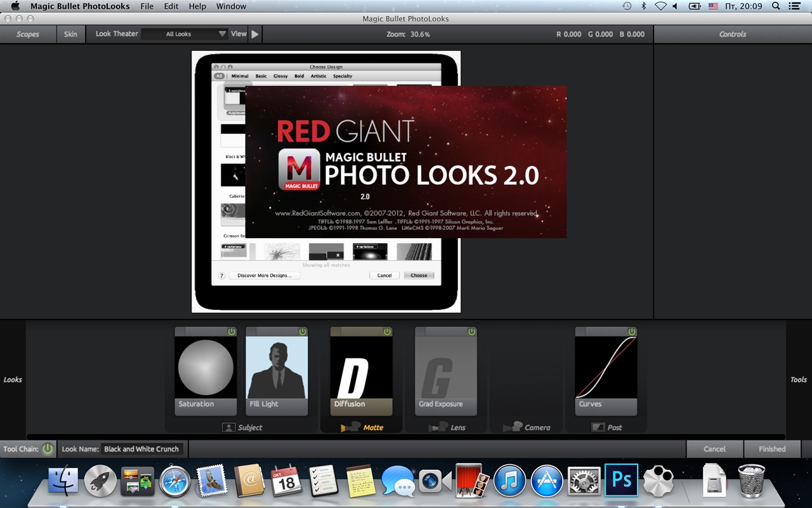Image resolution: width=812 pixels, height=508 pixels.
Task: Open Notification Center list icon
Action: (795, 6)
